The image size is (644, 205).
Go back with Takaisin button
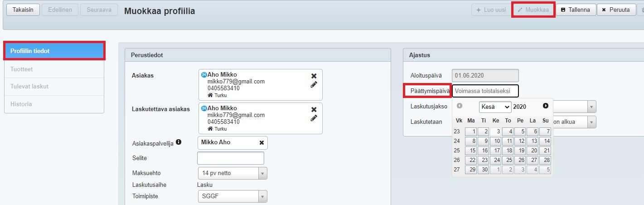[x=23, y=10]
